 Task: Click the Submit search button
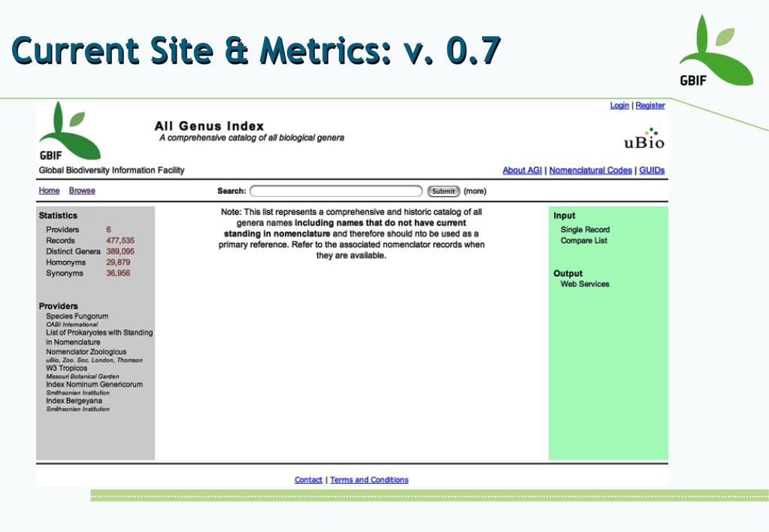point(444,191)
